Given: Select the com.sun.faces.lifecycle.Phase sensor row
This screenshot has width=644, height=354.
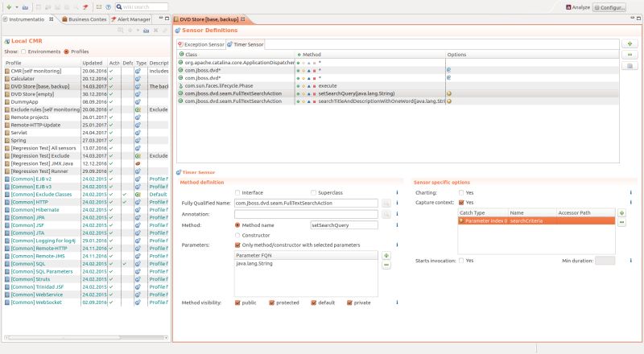Looking at the screenshot, I should coord(398,86).
